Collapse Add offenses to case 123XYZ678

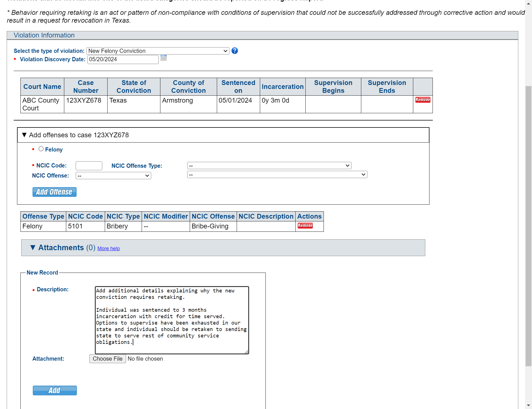tap(24, 135)
